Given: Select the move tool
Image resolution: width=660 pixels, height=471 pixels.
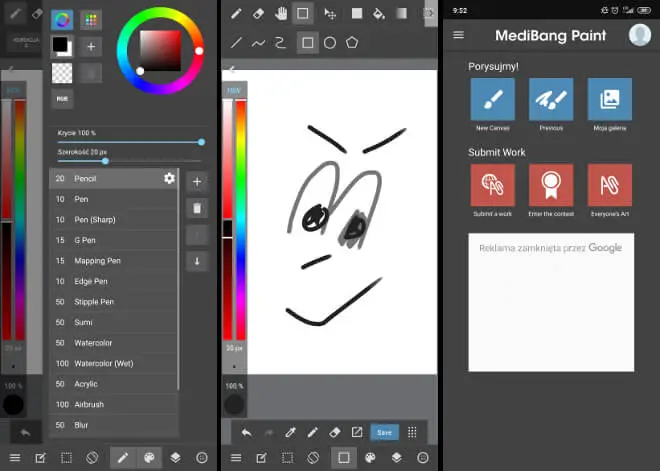Looking at the screenshot, I should pyautogui.click(x=330, y=14).
